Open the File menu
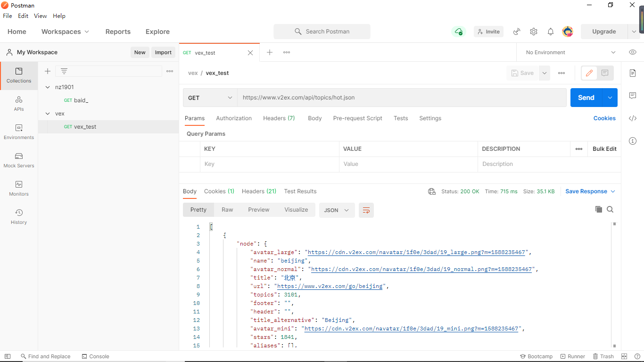Viewport: 644px width, 362px height. [x=8, y=16]
